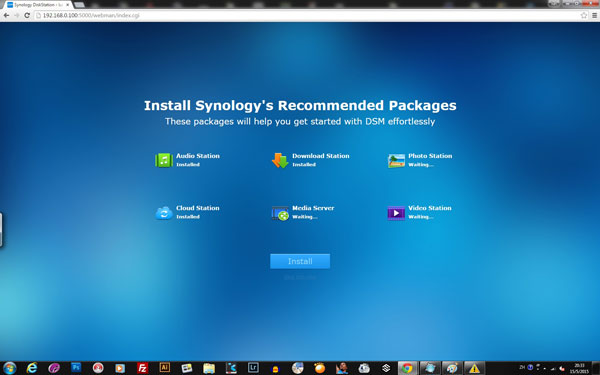Click the Download Station label
The height and width of the screenshot is (375, 600).
pos(321,156)
